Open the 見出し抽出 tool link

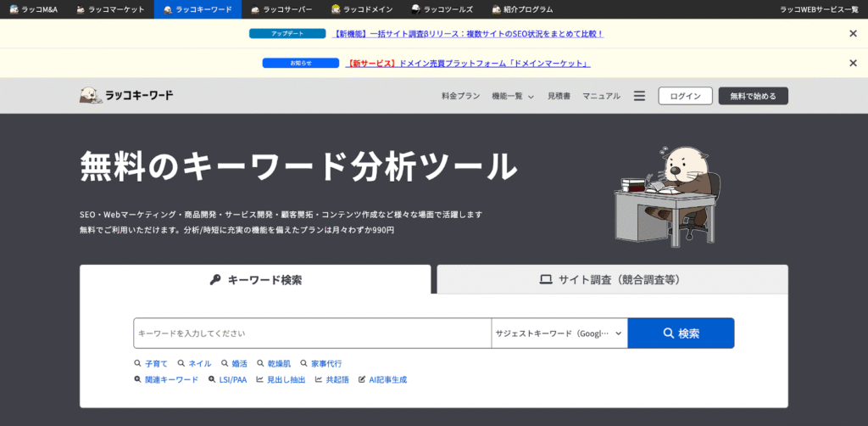(x=287, y=380)
